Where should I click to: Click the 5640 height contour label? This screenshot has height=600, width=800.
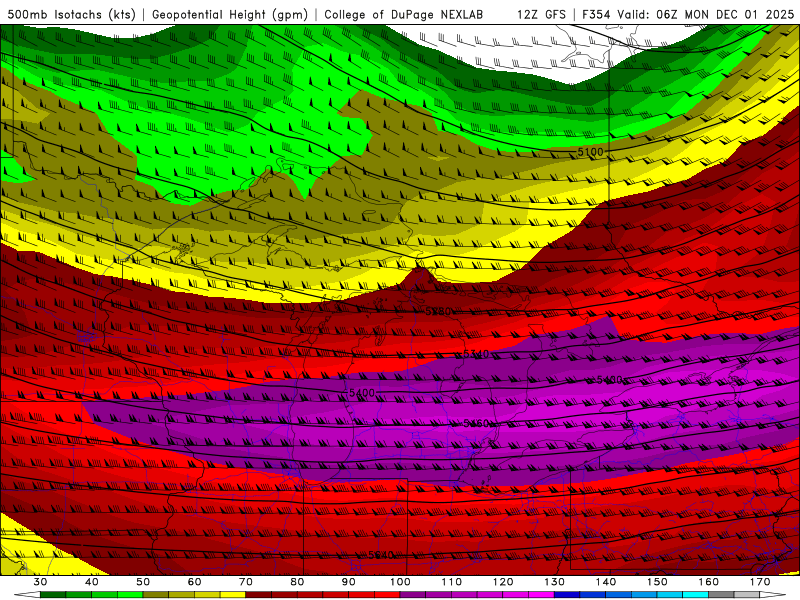[381, 555]
